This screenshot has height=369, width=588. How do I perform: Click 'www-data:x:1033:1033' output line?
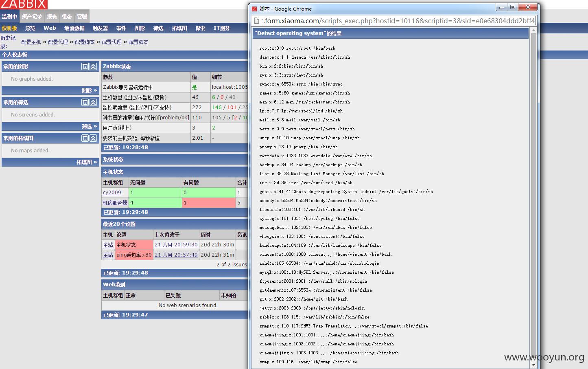[x=316, y=156]
